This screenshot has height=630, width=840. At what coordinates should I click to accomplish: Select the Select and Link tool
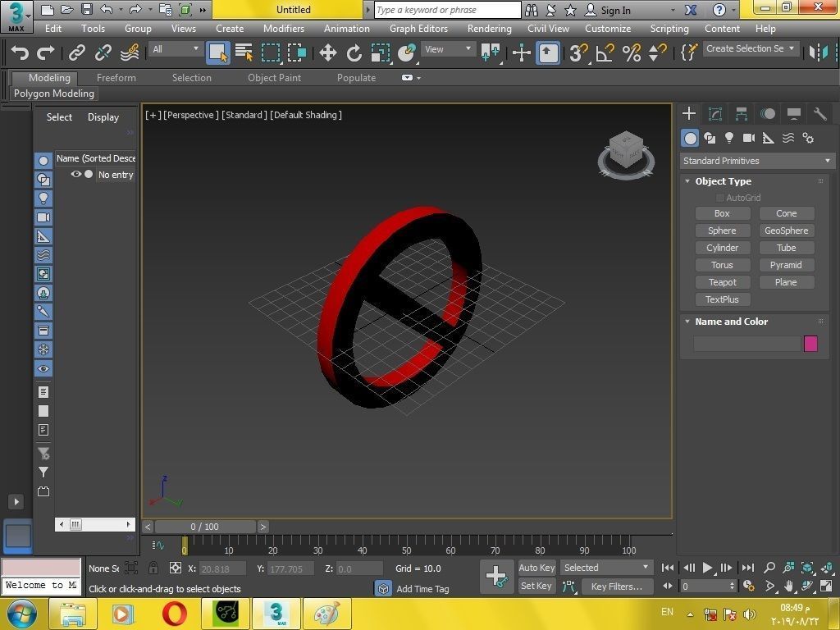(76, 52)
